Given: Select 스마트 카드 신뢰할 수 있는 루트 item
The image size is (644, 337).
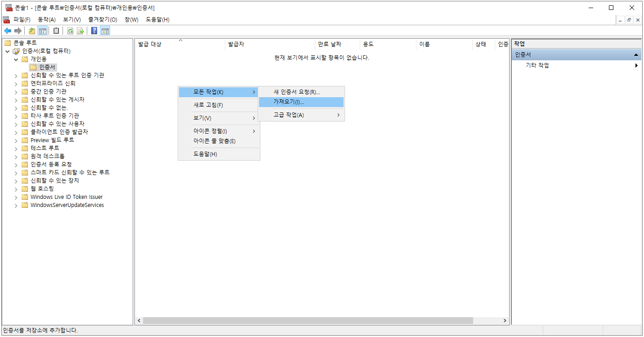Looking at the screenshot, I should (70, 172).
